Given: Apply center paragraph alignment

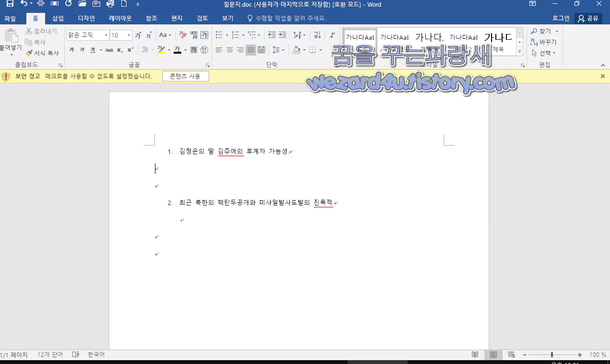Looking at the screenshot, I should [x=229, y=49].
